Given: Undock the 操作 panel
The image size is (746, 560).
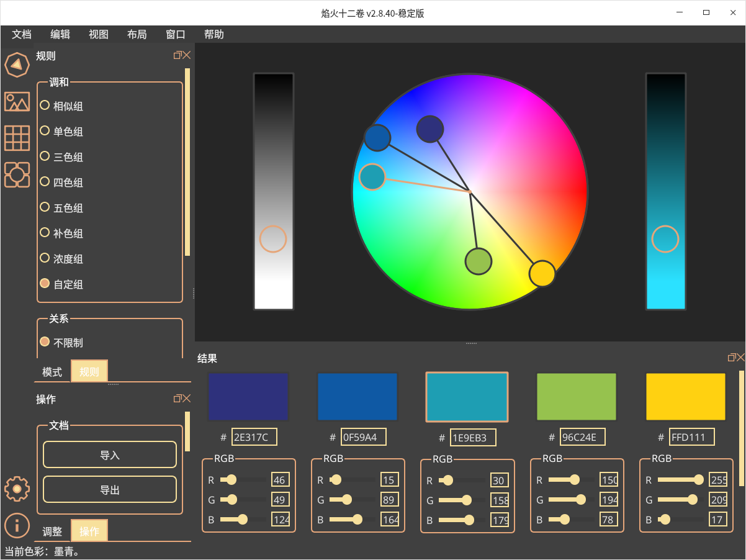Looking at the screenshot, I should pos(178,399).
